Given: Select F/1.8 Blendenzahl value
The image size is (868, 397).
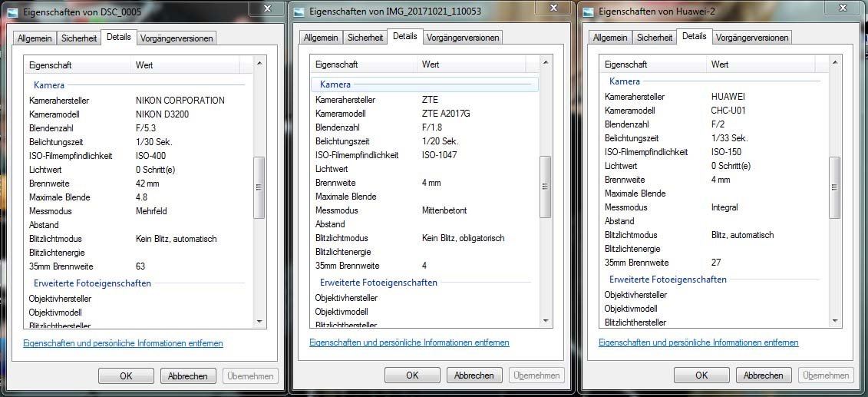Looking at the screenshot, I should coord(432,127).
